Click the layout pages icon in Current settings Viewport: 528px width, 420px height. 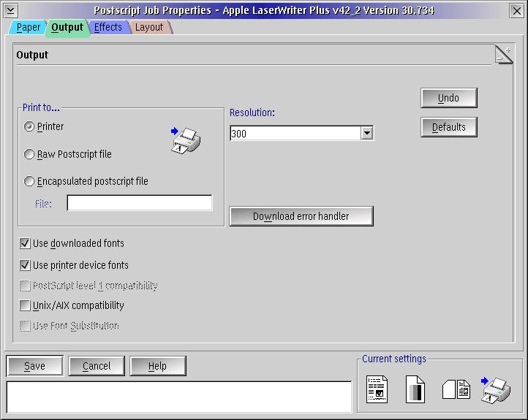[x=456, y=389]
